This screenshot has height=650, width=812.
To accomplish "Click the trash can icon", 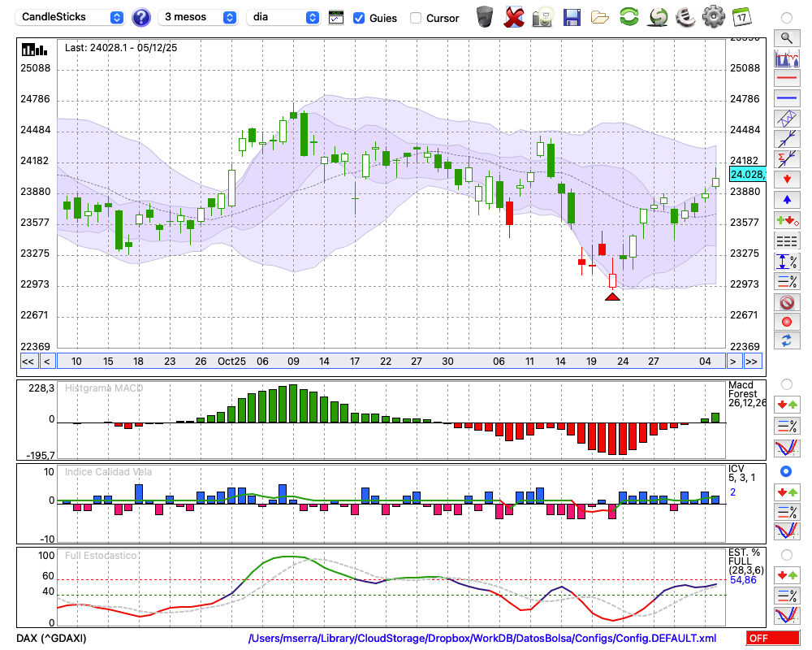I will [x=485, y=17].
